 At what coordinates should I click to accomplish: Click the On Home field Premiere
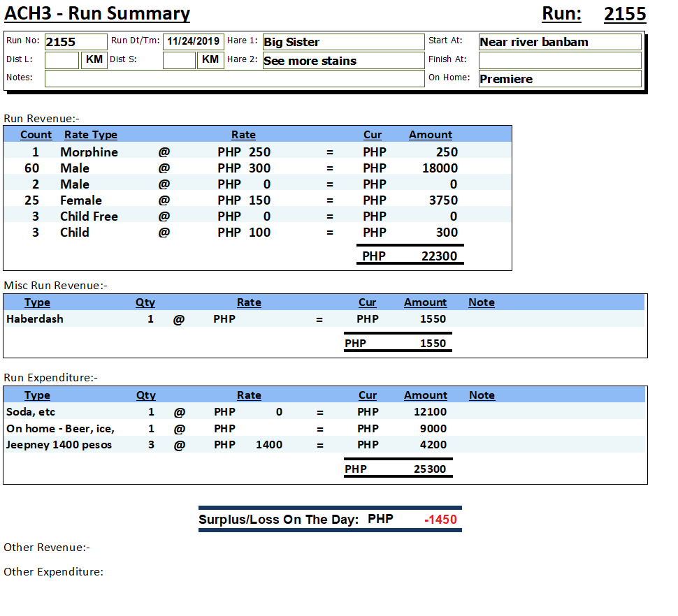559,79
